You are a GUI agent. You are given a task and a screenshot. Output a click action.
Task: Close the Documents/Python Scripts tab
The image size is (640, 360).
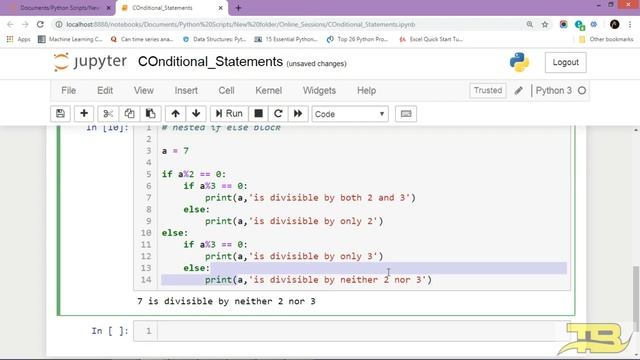109,8
